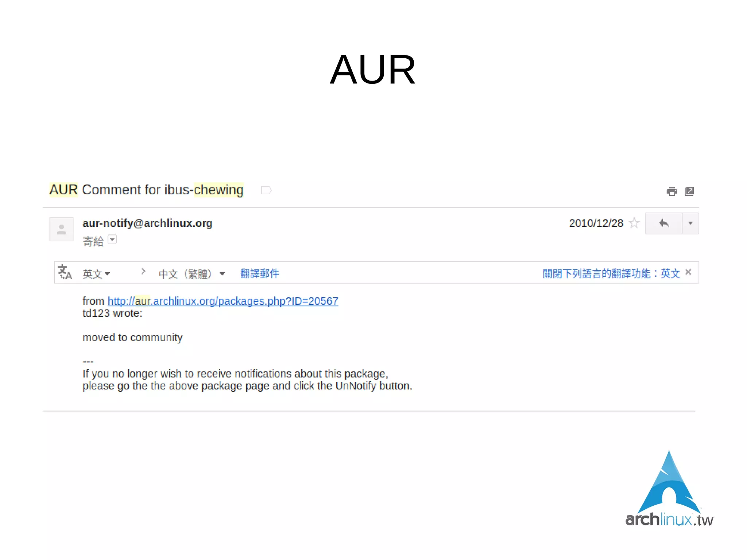Image resolution: width=747 pixels, height=560 pixels.
Task: Click the sender avatar thumbnail
Action: [x=61, y=229]
